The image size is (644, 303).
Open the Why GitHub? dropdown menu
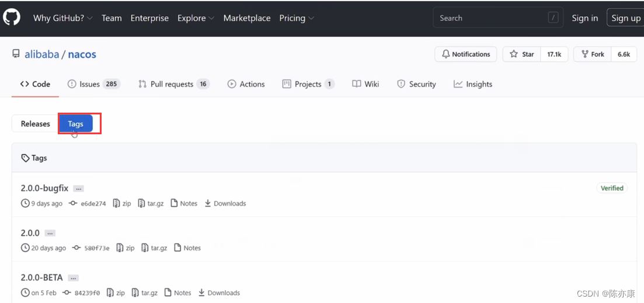point(63,18)
